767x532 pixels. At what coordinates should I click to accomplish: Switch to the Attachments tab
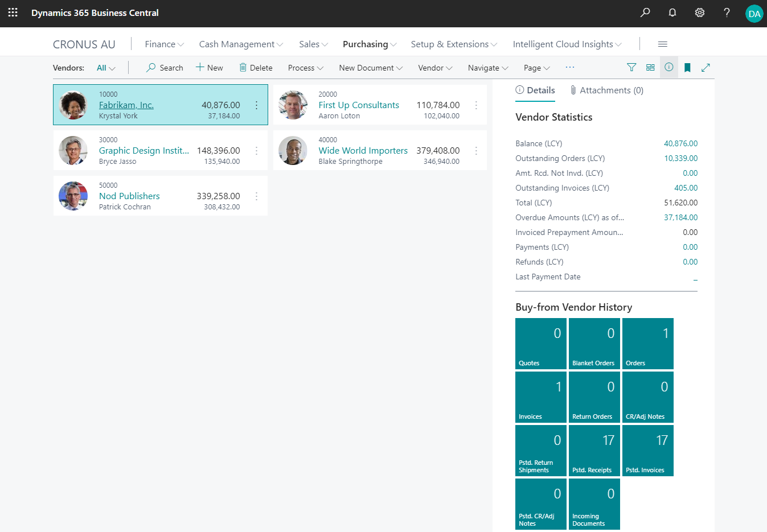pyautogui.click(x=607, y=90)
